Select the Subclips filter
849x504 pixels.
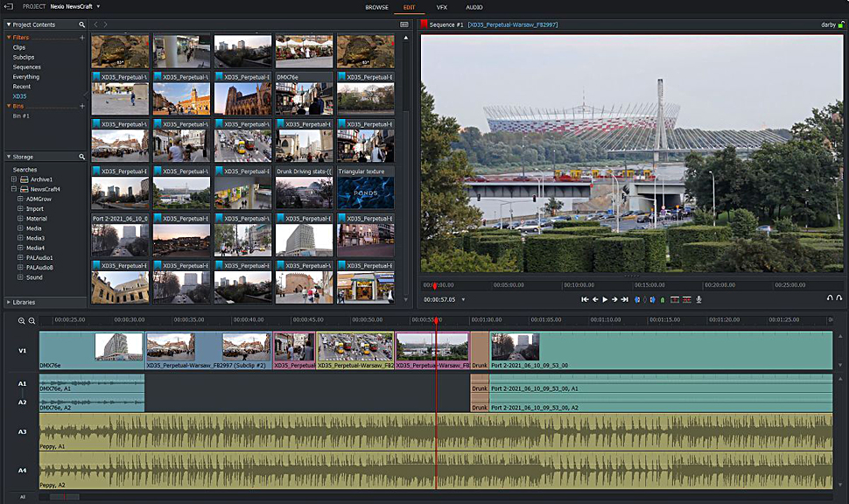(x=24, y=57)
